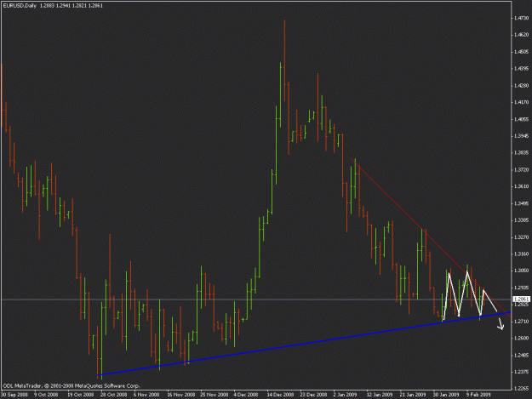Click the '12 Jan 2009' date label
The width and height of the screenshot is (532, 399).
[x=380, y=395]
